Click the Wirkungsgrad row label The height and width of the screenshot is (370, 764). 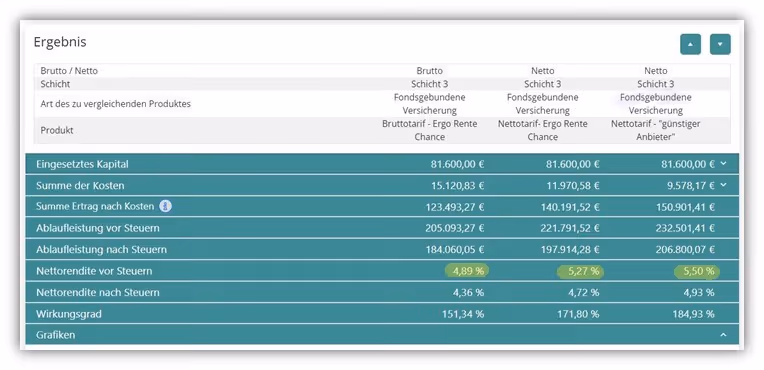(x=69, y=314)
